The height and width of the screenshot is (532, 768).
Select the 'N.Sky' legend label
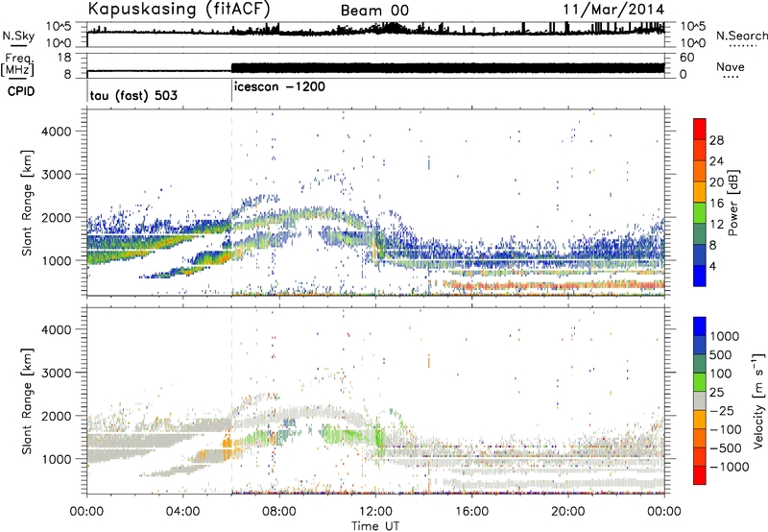(18, 36)
